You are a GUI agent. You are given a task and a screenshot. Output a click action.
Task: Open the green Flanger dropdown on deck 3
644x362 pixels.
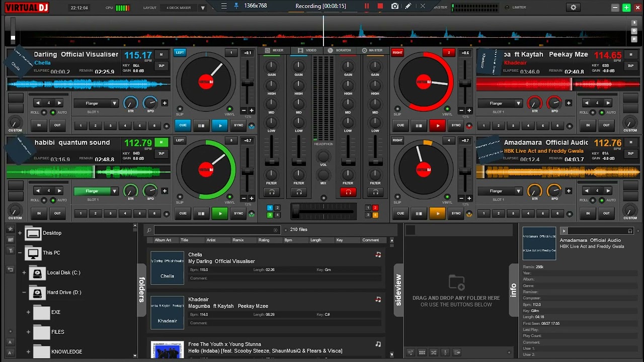[114, 191]
